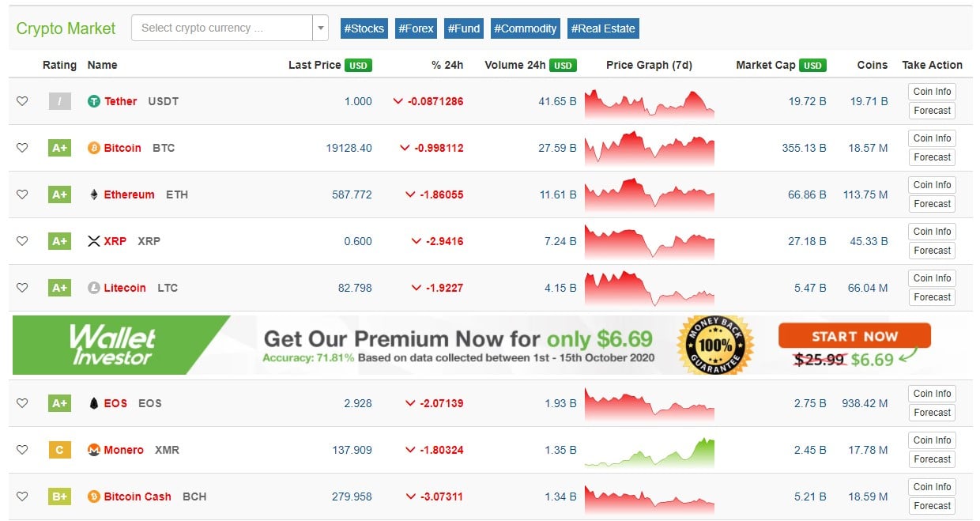Open Coin Info for XRP
Image resolution: width=980 pixels, height=521 pixels.
[x=932, y=232]
